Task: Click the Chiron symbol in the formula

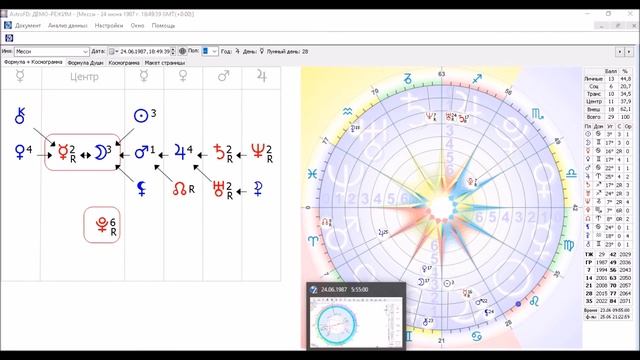Action: (x=20, y=116)
